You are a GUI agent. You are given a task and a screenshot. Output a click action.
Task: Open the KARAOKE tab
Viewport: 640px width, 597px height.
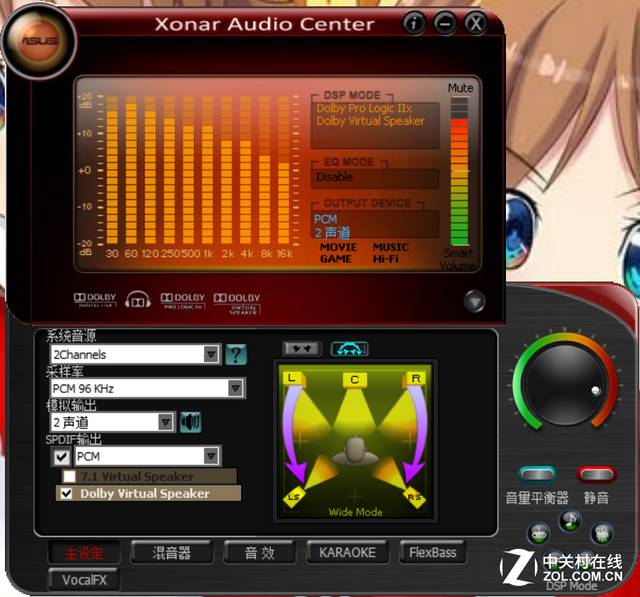pos(347,552)
